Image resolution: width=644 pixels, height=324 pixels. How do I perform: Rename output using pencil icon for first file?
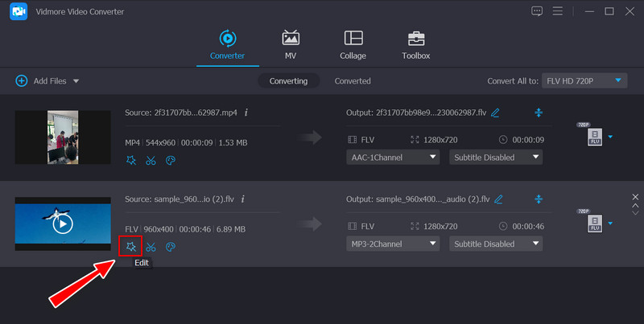[496, 113]
